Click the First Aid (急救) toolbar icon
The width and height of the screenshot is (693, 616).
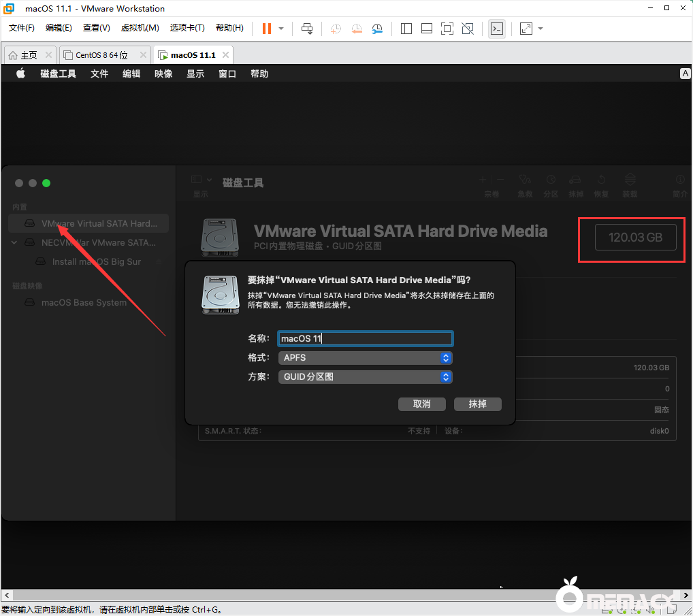[524, 182]
